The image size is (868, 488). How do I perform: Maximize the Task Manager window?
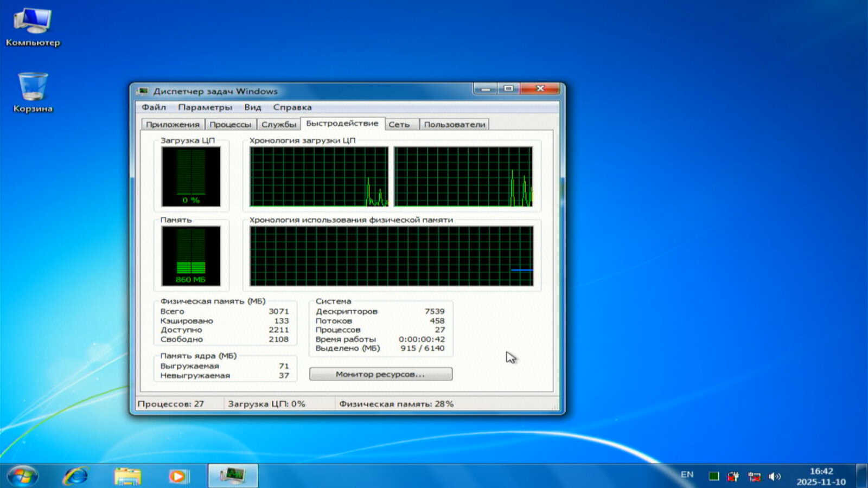coord(508,88)
